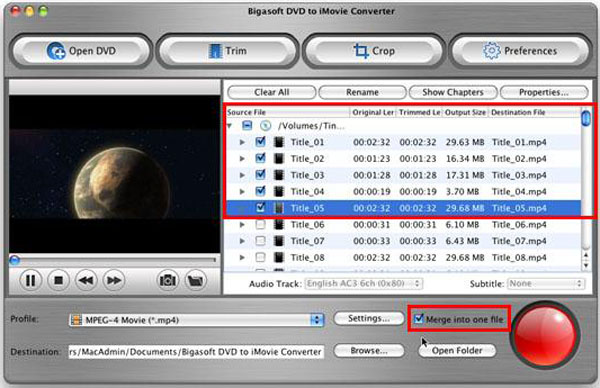The height and width of the screenshot is (388, 600).
Task: Click the film icon beside MPEG-4 Movie profile
Action: tap(77, 320)
